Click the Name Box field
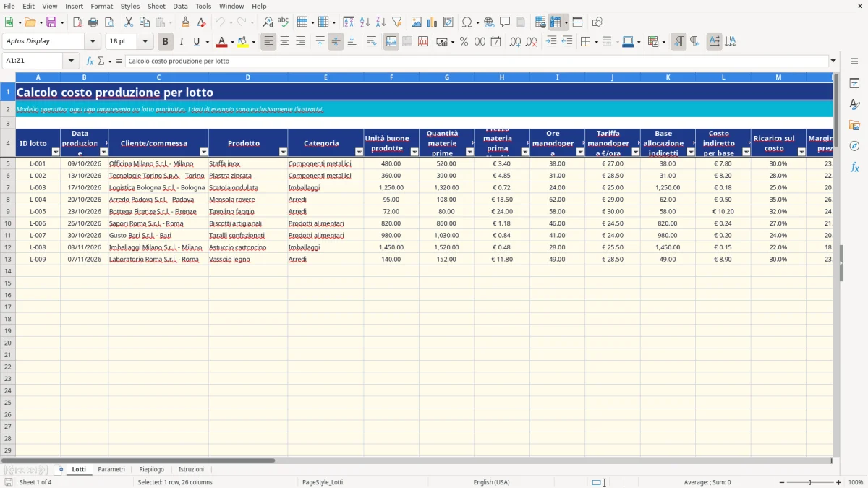 click(x=33, y=61)
